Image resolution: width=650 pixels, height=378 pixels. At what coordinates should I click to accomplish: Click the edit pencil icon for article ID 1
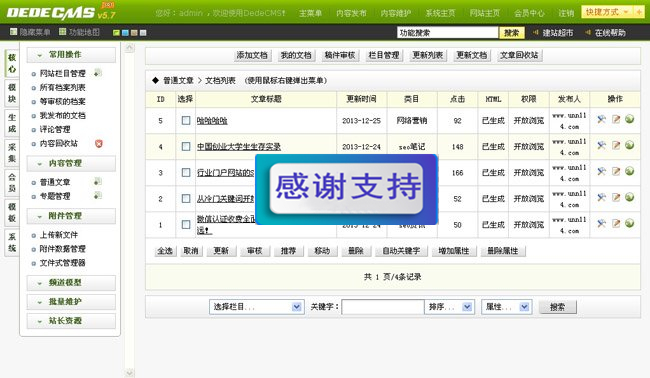tap(616, 224)
